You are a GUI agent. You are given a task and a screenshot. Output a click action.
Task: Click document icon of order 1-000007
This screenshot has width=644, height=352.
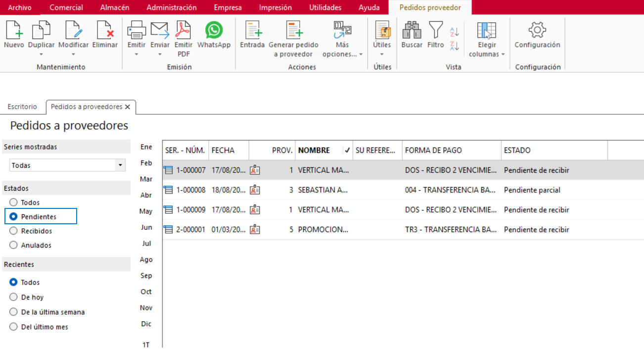tap(168, 170)
